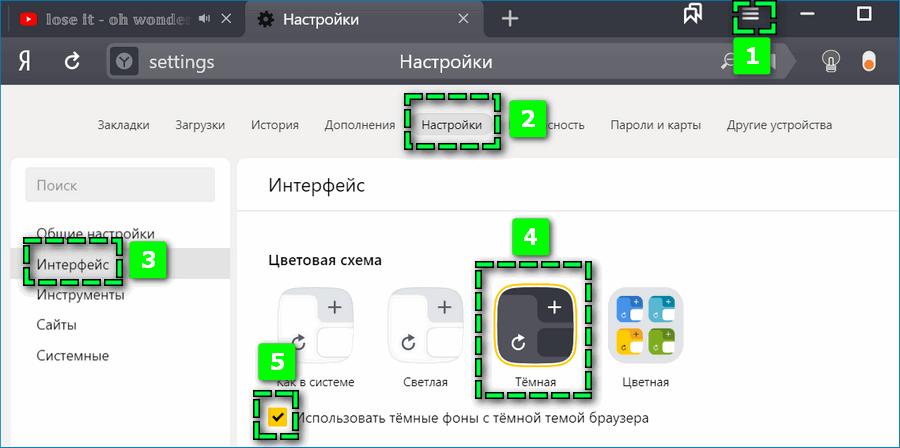
Task: Select Инструменты in sidebar
Action: 80,295
